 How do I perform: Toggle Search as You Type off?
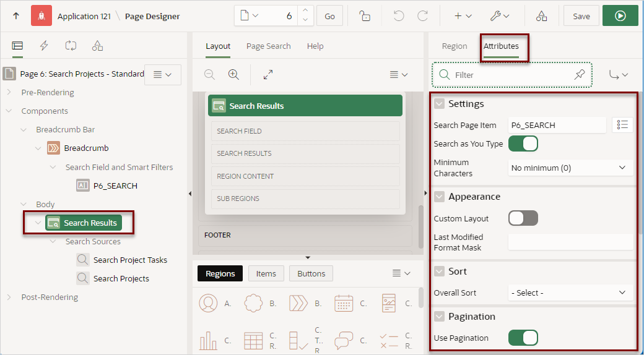[523, 143]
